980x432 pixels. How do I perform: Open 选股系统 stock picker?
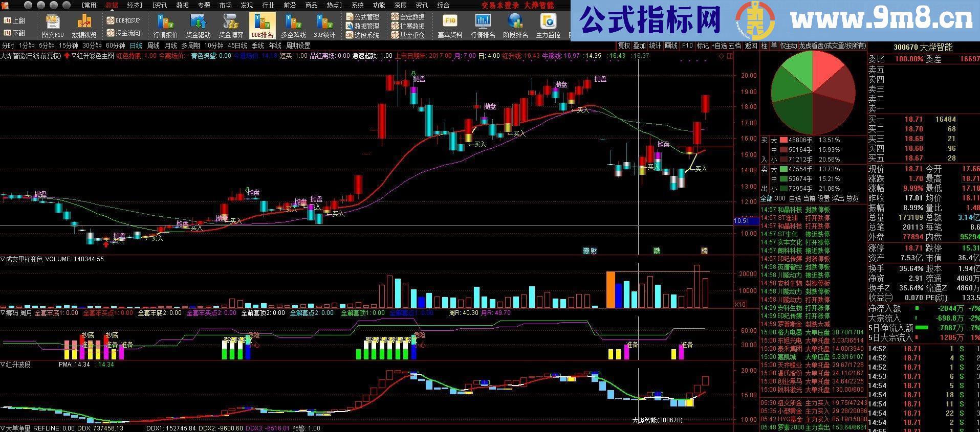363,35
